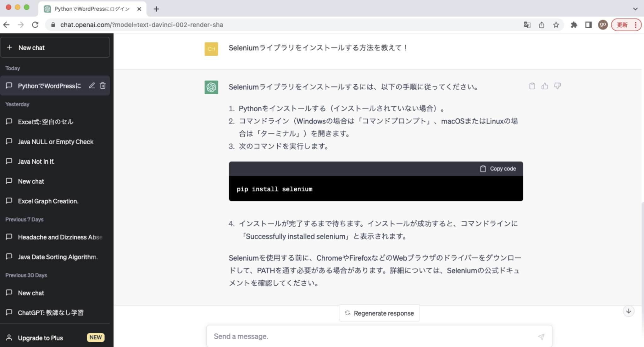
Task: Open the browser share icon
Action: 541,25
